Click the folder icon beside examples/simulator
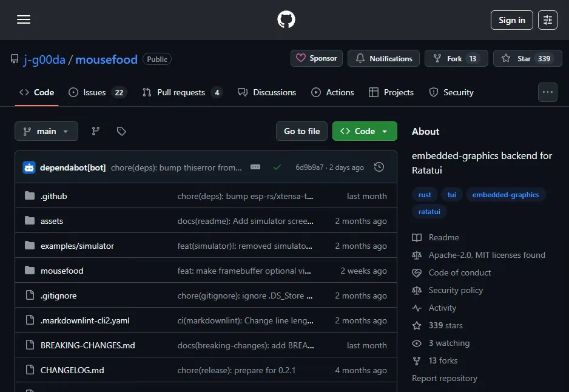The width and height of the screenshot is (569, 392). point(30,246)
